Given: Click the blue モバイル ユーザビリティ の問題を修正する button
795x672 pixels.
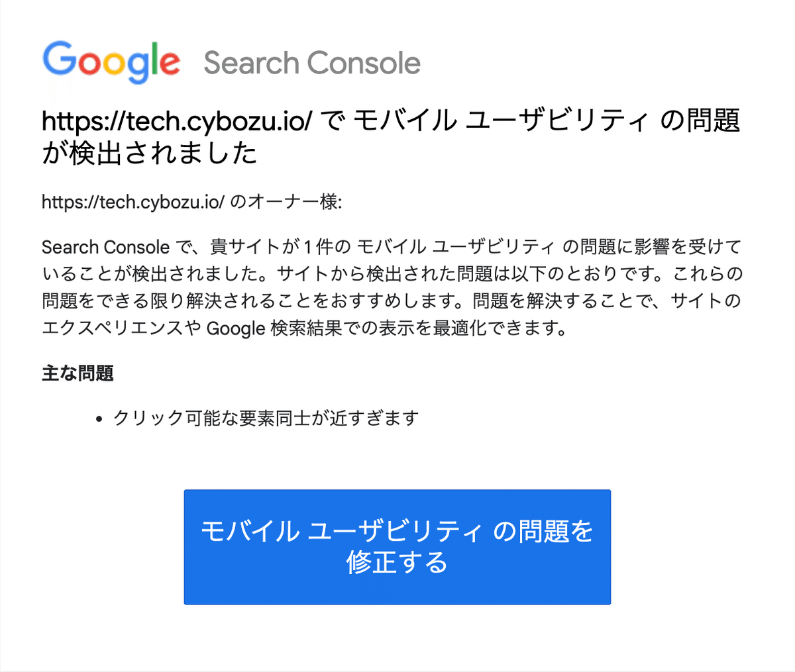Looking at the screenshot, I should click(397, 547).
